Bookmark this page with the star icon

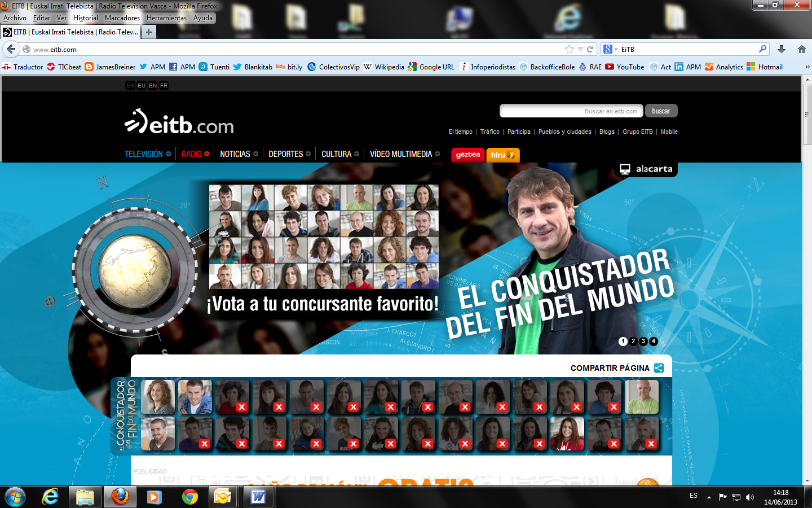(x=570, y=49)
